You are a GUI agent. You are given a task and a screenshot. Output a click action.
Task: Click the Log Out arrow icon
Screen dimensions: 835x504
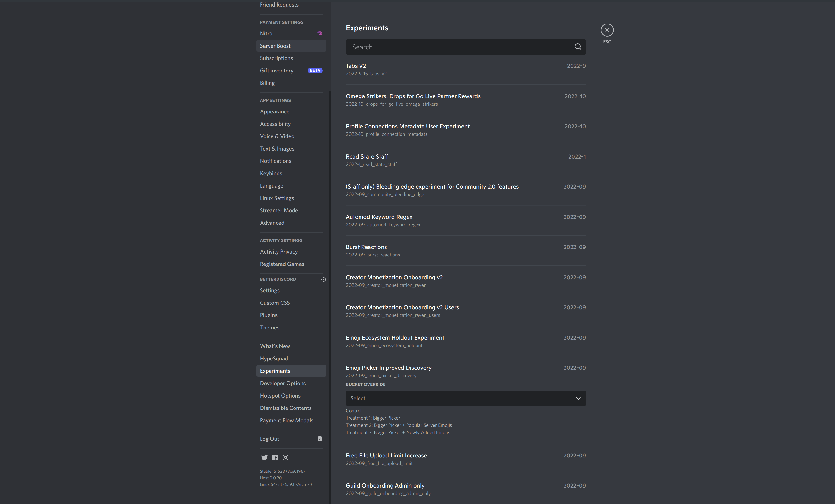point(319,439)
